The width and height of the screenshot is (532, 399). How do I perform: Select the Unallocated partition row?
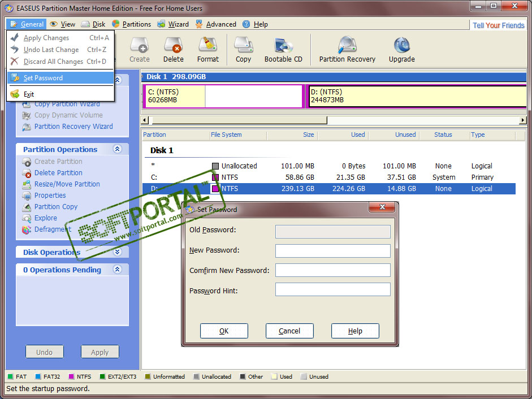point(329,166)
